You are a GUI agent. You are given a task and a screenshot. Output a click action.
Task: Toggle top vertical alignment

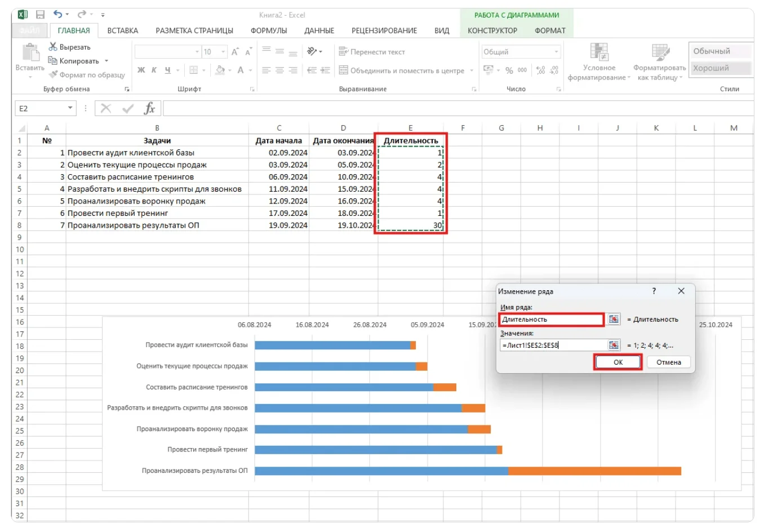(266, 51)
